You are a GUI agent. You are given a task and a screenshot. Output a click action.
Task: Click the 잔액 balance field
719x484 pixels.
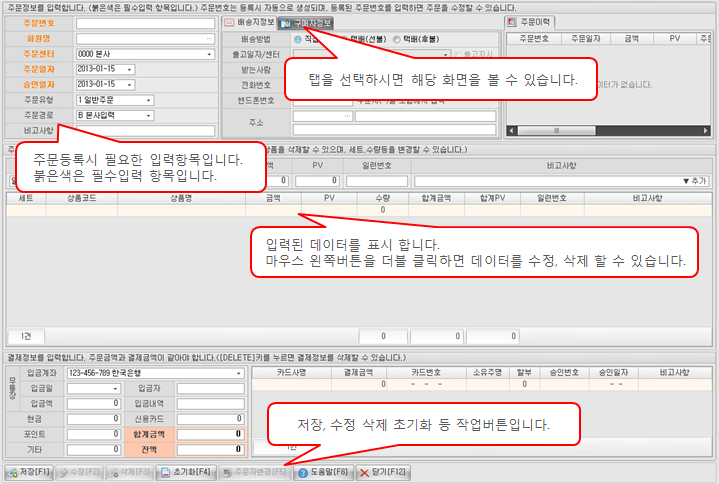(x=210, y=450)
